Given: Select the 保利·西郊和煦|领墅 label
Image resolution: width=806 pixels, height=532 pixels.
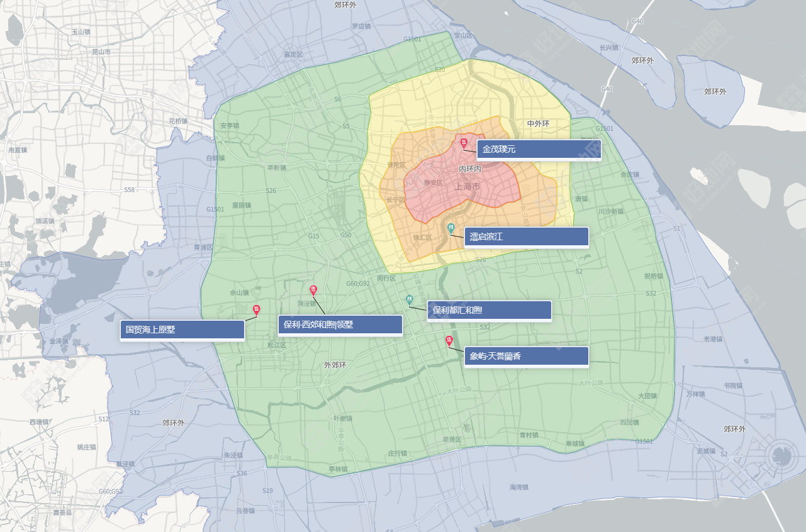Looking at the screenshot, I should (x=340, y=325).
